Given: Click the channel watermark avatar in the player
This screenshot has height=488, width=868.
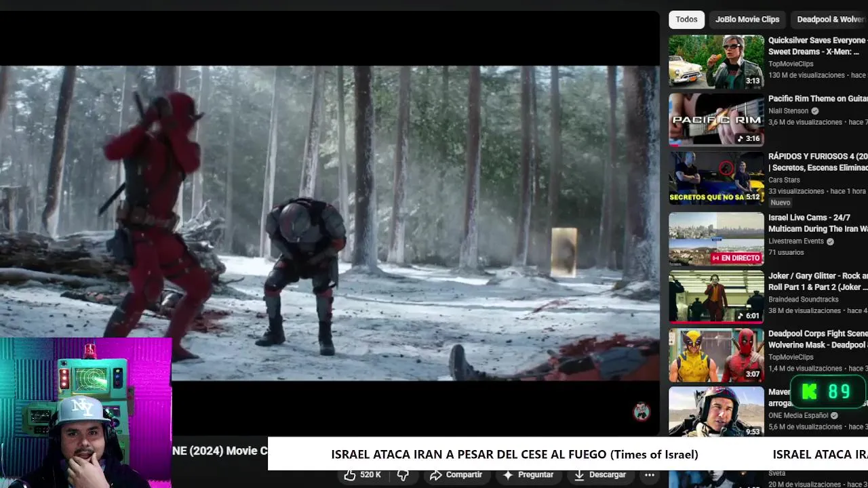Looking at the screenshot, I should click(642, 411).
